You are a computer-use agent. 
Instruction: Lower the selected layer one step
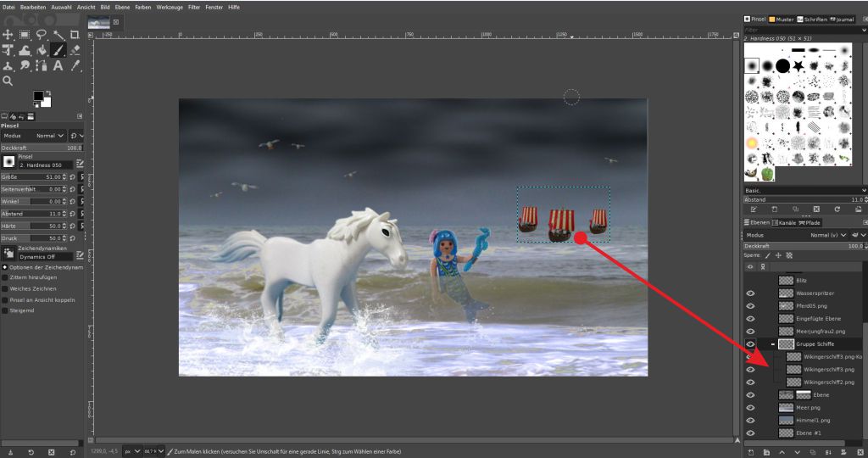[797, 452]
